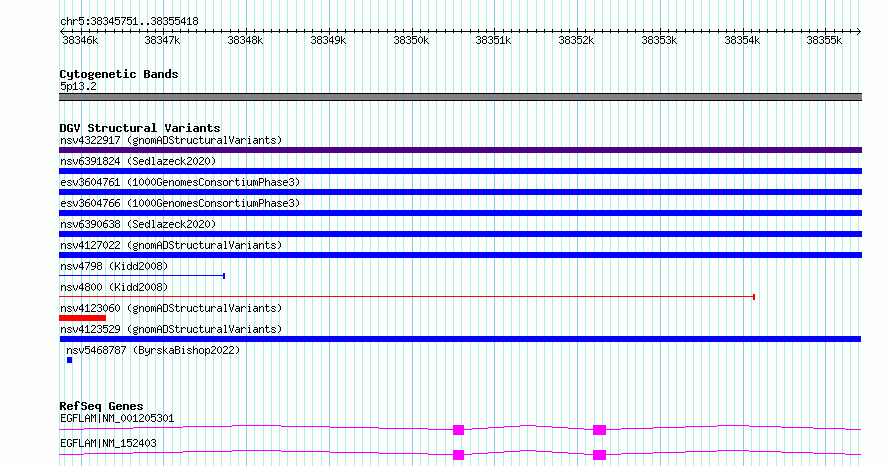Click the chr5:38345751..38355418 coordinate label
This screenshot has height=466, width=890.
tap(129, 22)
